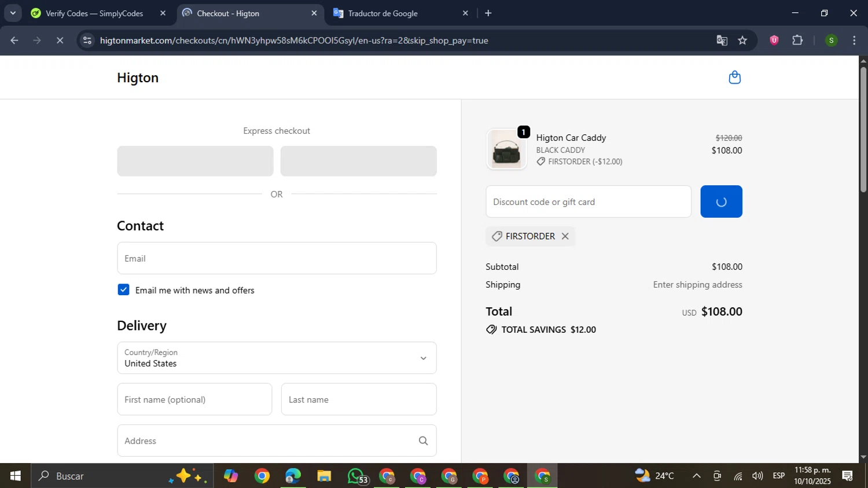Image resolution: width=868 pixels, height=488 pixels.
Task: View site information icon in address bar
Action: (x=87, y=41)
